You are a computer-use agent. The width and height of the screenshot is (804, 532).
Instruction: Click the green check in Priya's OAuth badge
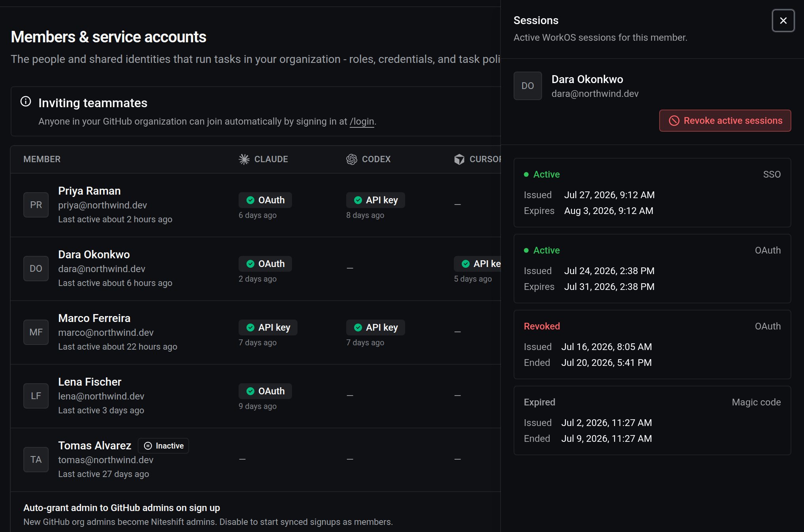[250, 200]
